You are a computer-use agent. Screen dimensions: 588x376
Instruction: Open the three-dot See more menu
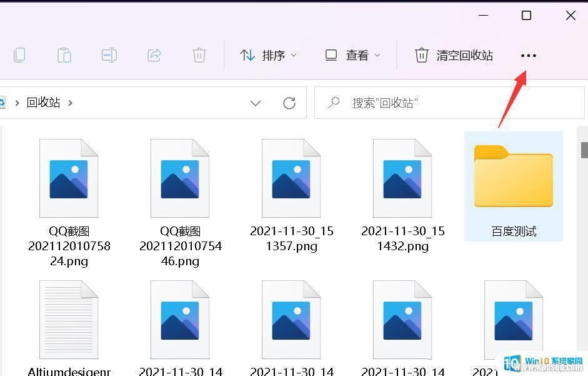[529, 56]
